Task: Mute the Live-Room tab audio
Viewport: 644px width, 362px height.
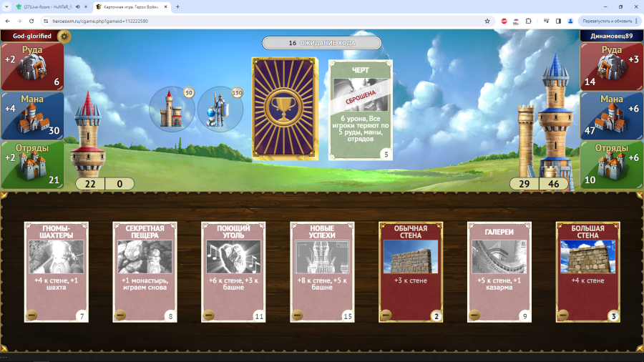Action: (77, 6)
